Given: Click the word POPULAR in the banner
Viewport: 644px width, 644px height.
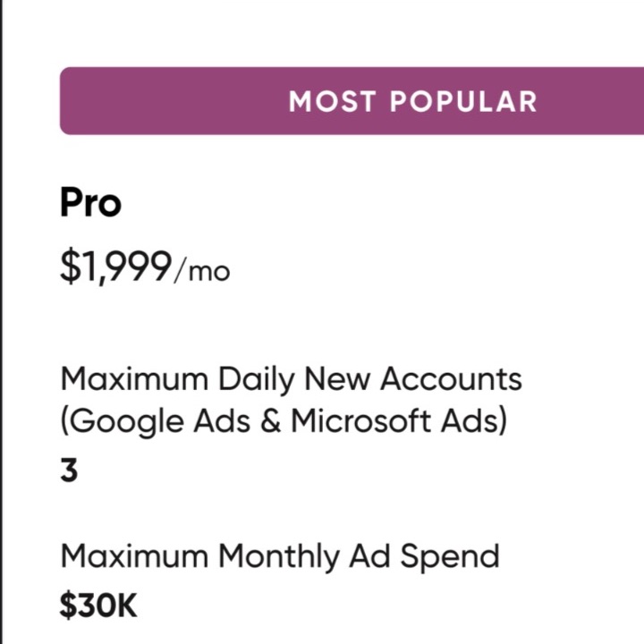Looking at the screenshot, I should coord(462,101).
